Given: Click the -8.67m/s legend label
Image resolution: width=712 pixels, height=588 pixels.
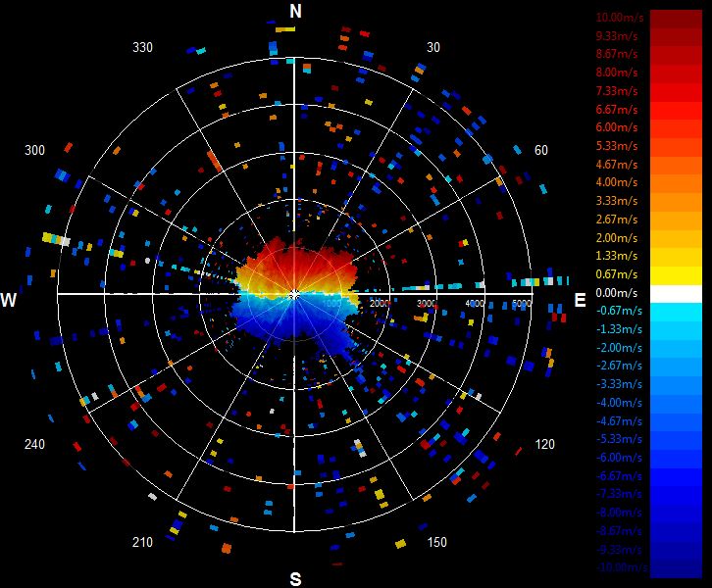Looking at the screenshot, I should tap(620, 531).
